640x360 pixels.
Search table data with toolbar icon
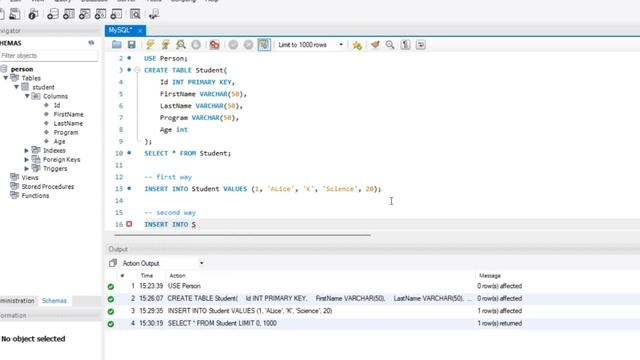click(135, 14)
